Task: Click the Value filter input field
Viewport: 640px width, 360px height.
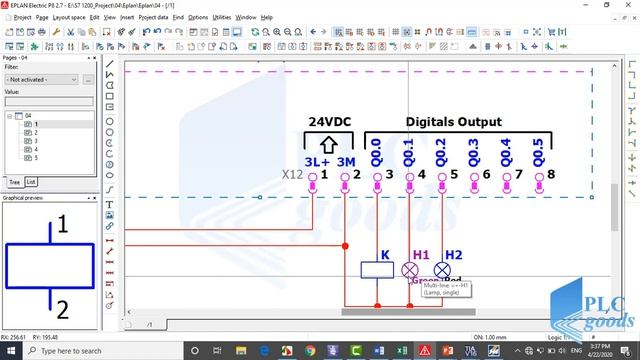Action: 49,101
